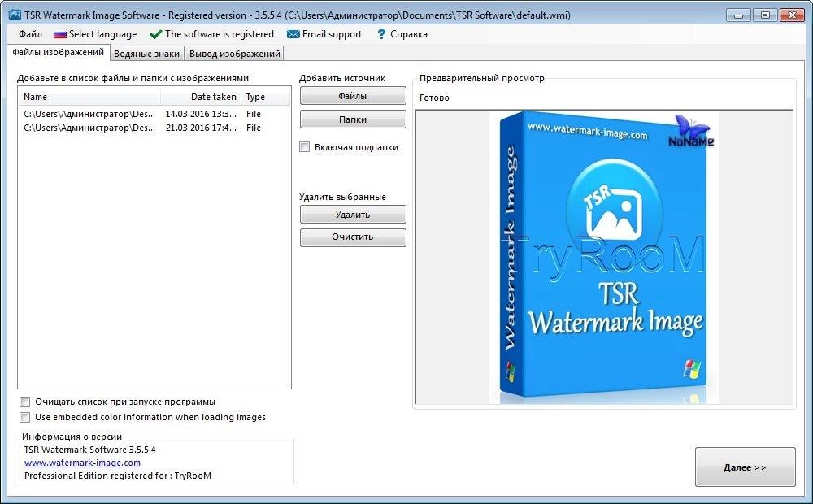The width and height of the screenshot is (813, 504).
Task: Click the Папки add folder button
Action: click(353, 119)
